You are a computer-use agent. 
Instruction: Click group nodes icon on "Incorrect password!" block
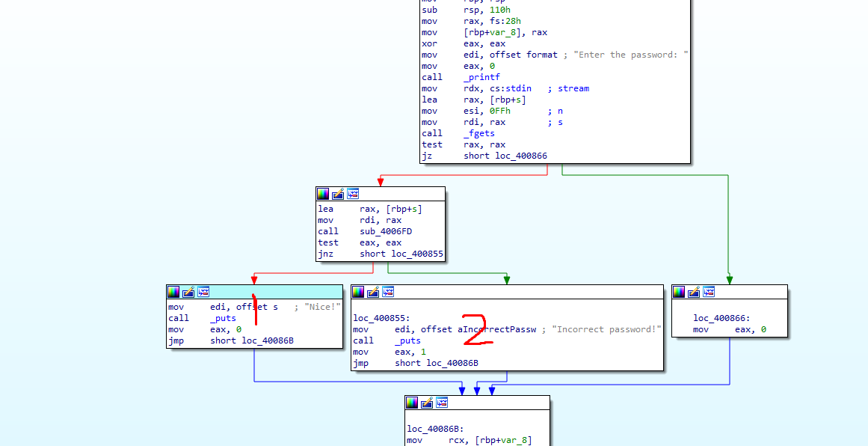[388, 292]
